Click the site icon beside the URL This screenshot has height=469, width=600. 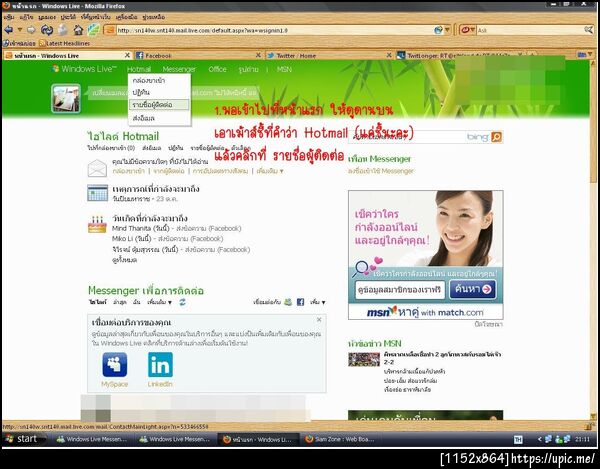110,30
